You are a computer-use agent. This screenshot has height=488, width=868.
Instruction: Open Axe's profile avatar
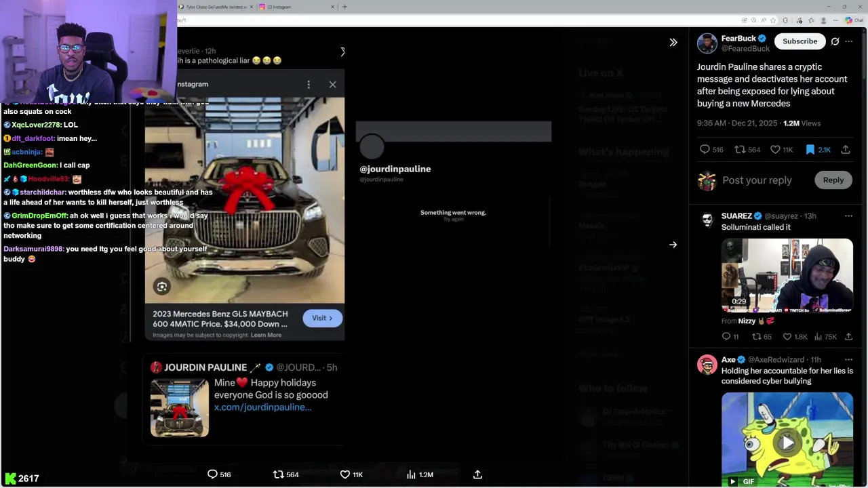click(707, 365)
